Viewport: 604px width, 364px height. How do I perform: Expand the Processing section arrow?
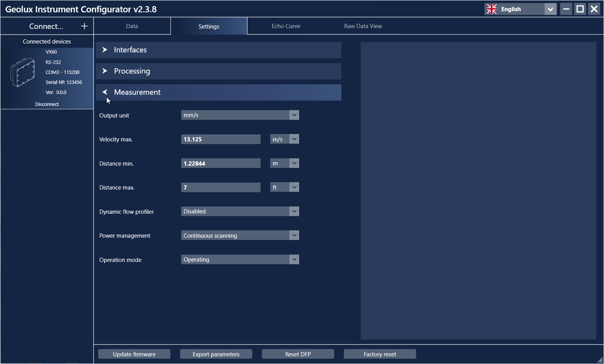105,71
